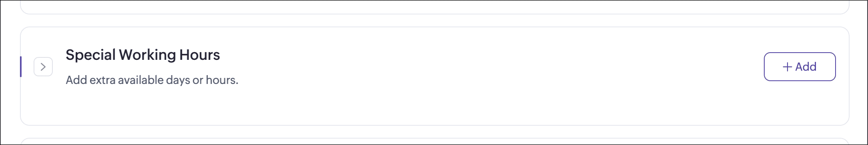Image resolution: width=868 pixels, height=145 pixels.
Task: Click the word 'Working' in the section title
Action: 147,55
